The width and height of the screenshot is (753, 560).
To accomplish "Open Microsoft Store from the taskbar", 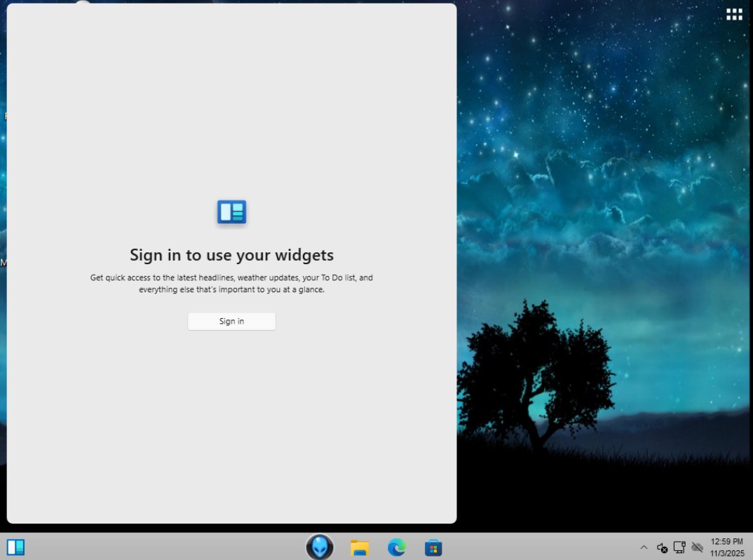I will 433,547.
